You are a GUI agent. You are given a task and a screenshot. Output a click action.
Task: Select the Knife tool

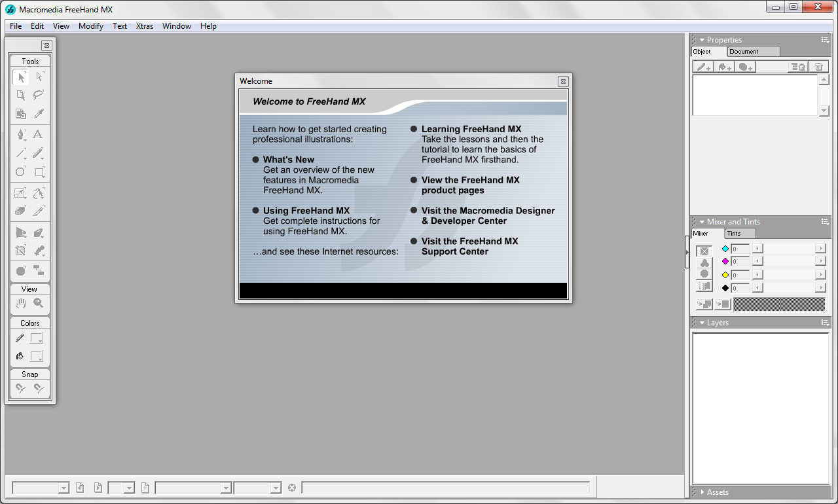(x=39, y=211)
